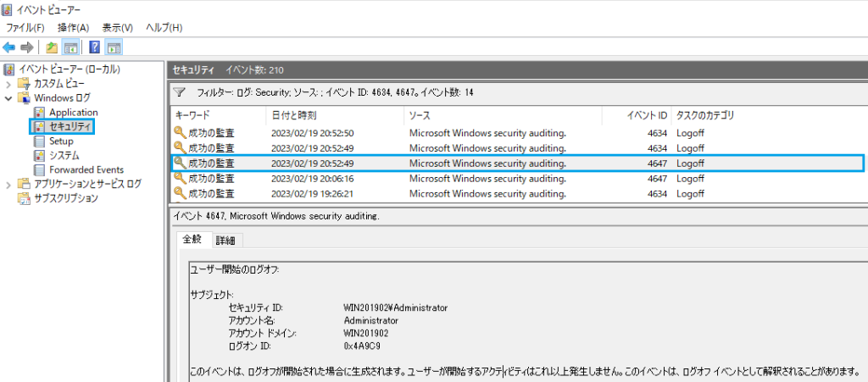Sort by the 日付と時刻 column header
The width and height of the screenshot is (868, 382).
294,115
